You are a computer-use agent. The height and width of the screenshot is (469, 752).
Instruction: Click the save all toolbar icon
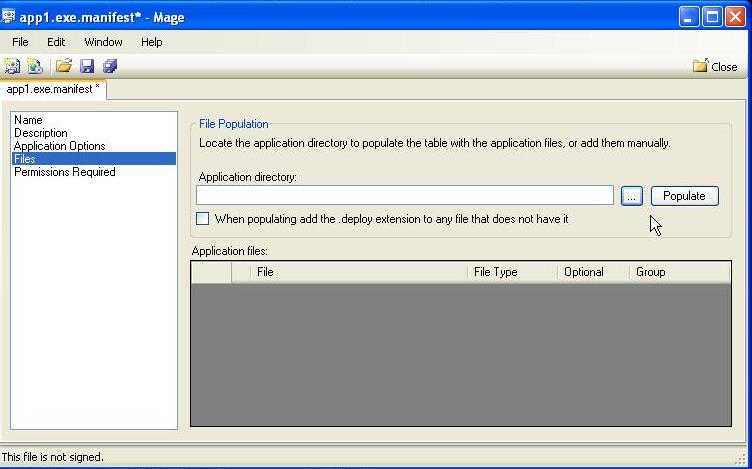click(x=110, y=66)
